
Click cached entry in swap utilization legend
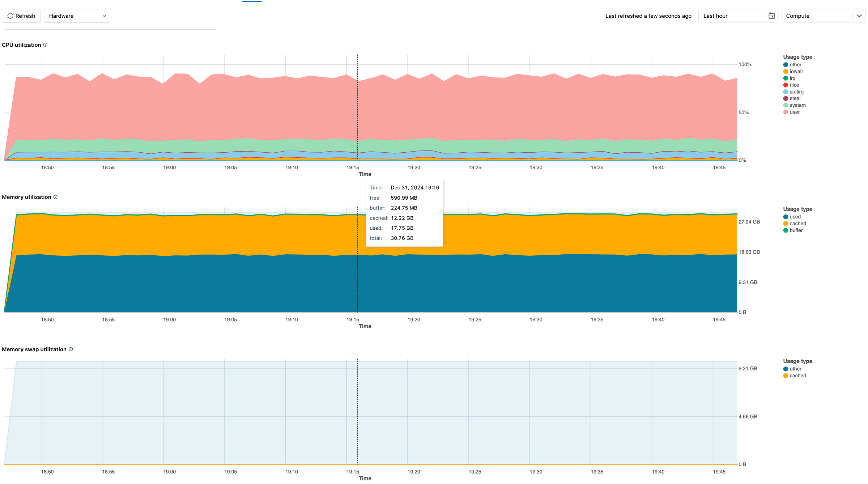click(797, 376)
